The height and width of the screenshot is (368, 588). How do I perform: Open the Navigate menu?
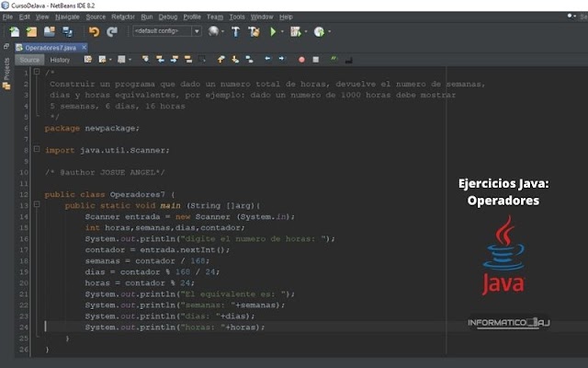[x=67, y=17]
